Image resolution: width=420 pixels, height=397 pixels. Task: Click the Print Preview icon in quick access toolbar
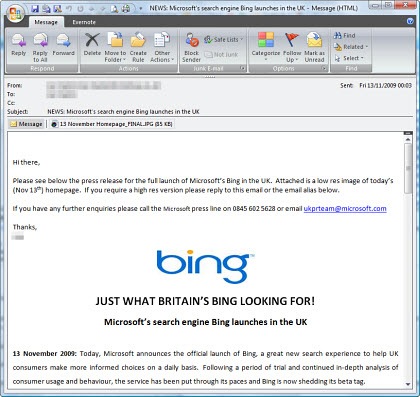[x=114, y=9]
